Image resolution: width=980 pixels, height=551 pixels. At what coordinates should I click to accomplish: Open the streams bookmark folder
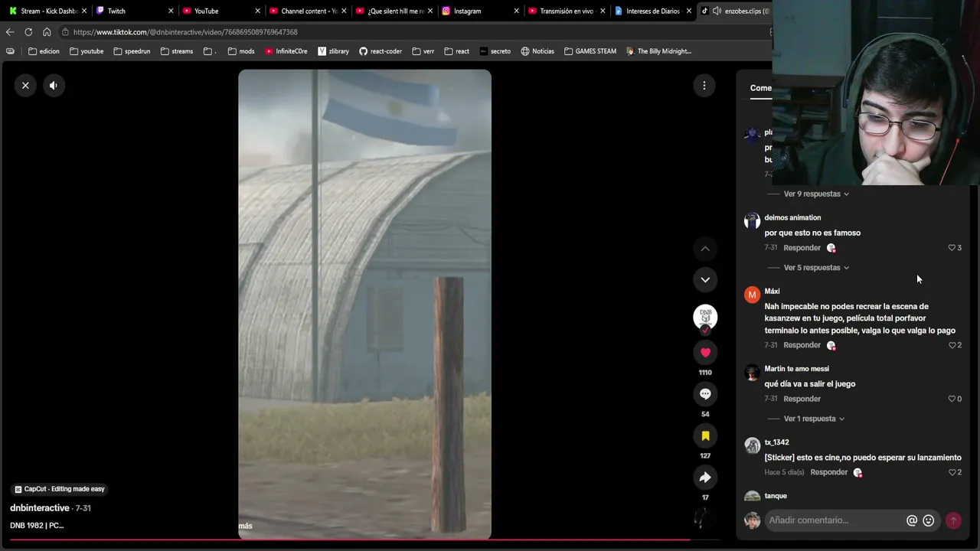(177, 51)
